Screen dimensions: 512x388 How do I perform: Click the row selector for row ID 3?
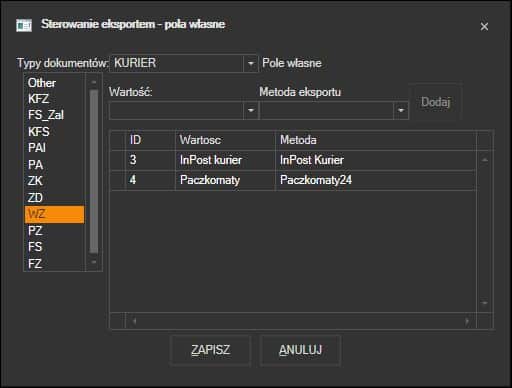pyautogui.click(x=118, y=160)
